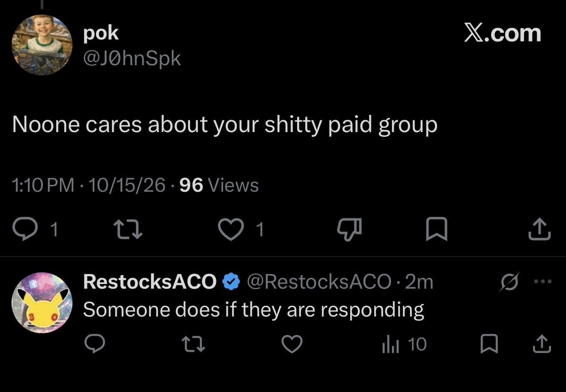Reply to pok's post
Screen dimensions: 566x392
(35, 229)
